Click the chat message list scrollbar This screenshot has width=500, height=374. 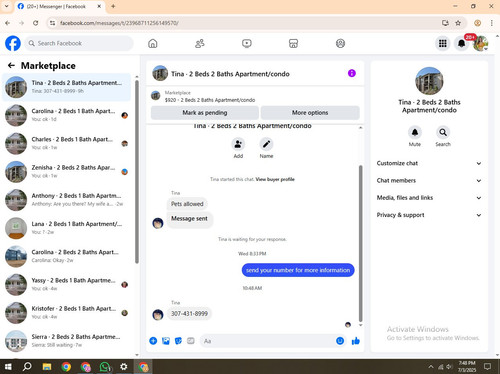click(x=360, y=243)
